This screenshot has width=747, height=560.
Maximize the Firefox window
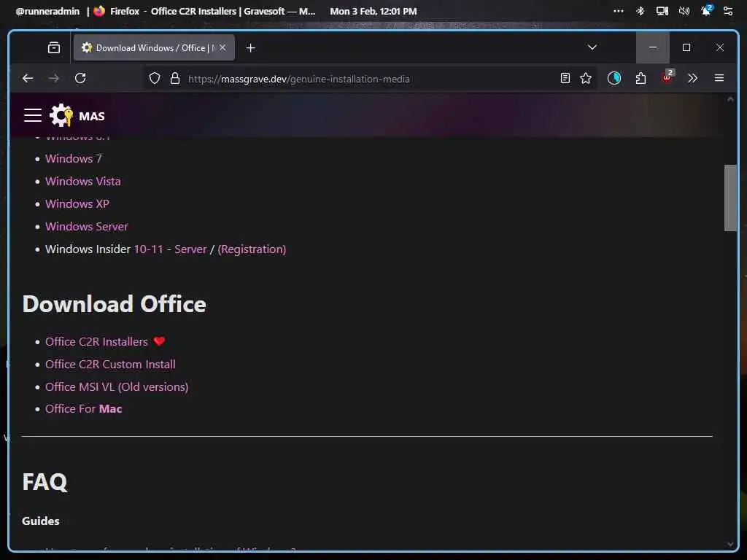(686, 47)
